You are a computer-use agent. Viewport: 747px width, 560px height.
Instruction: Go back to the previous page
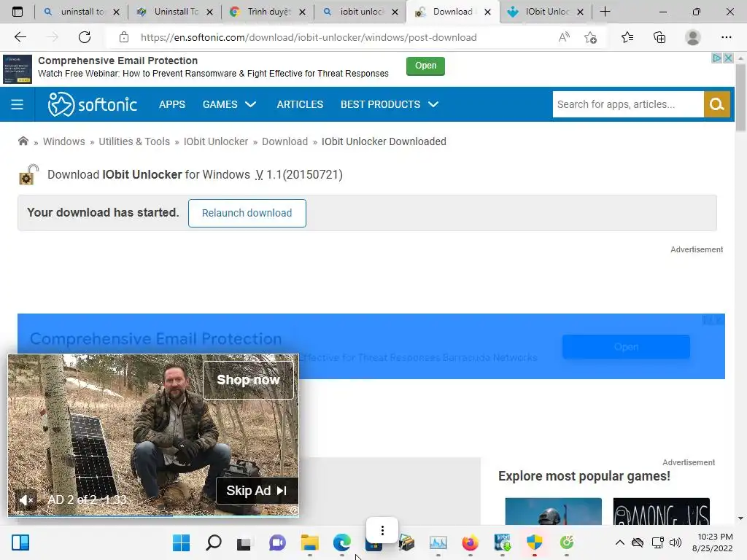(20, 37)
